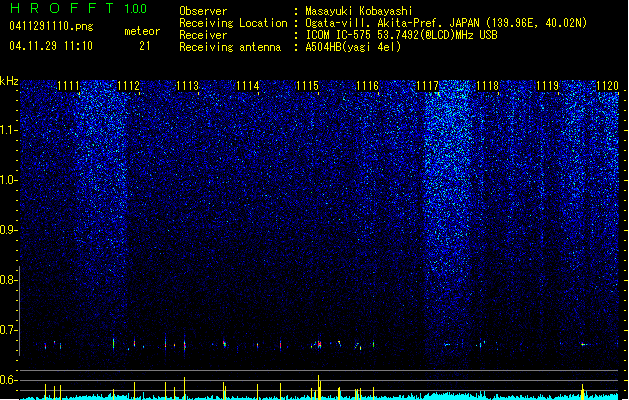Click the 0.6 kHz axis label

[x=9, y=380]
